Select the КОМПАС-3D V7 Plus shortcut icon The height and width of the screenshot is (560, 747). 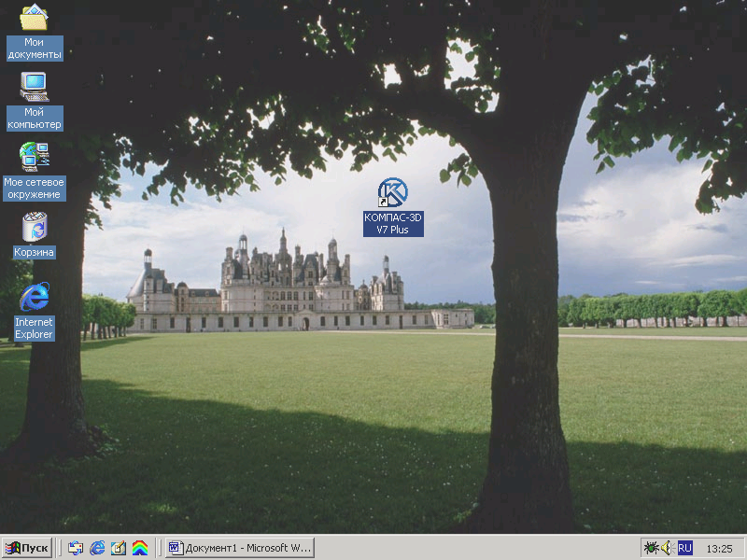(x=392, y=192)
